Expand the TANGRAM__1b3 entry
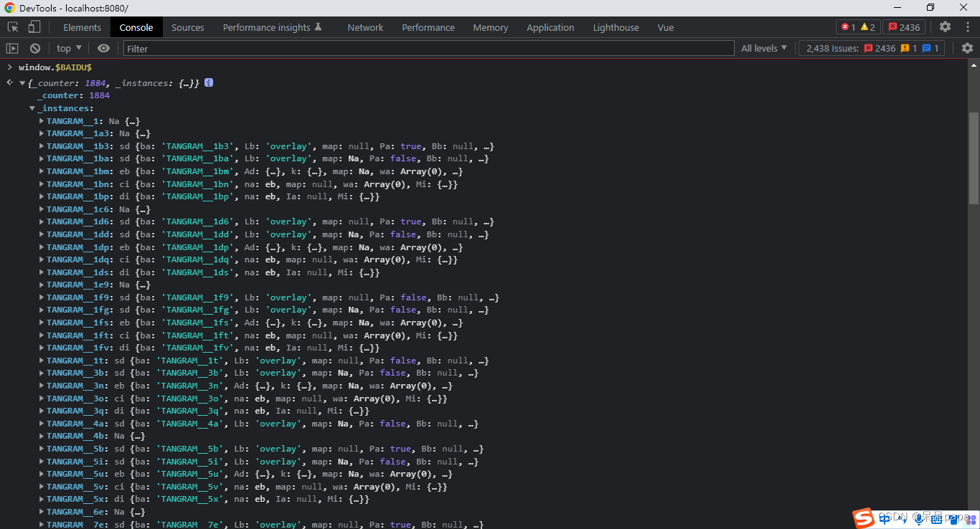980x529 pixels. 42,146
